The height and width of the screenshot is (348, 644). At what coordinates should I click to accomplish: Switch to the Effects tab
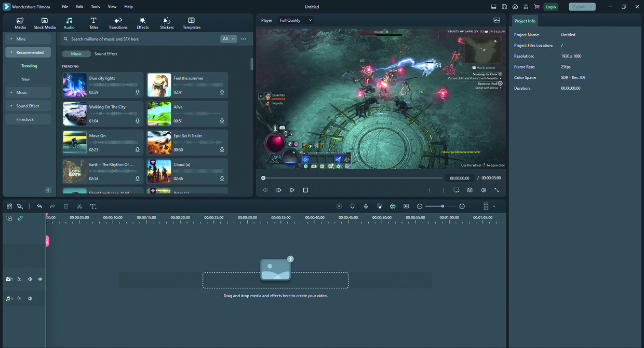(143, 23)
